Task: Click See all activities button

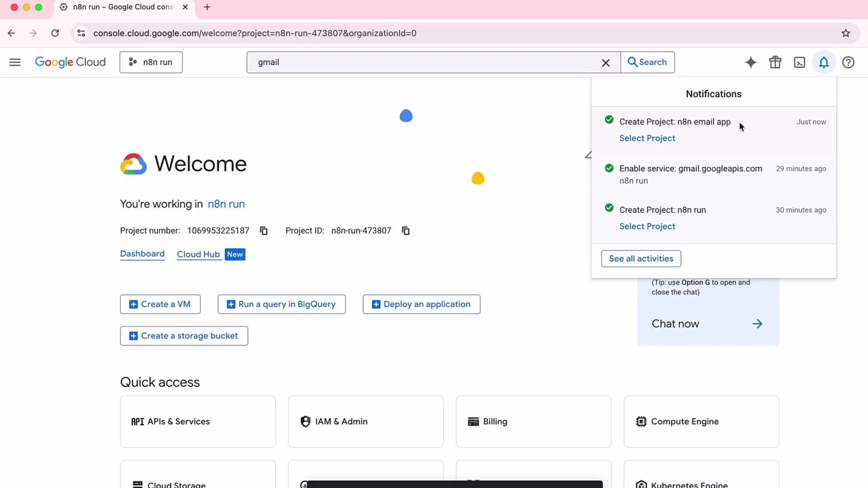Action: (x=641, y=258)
